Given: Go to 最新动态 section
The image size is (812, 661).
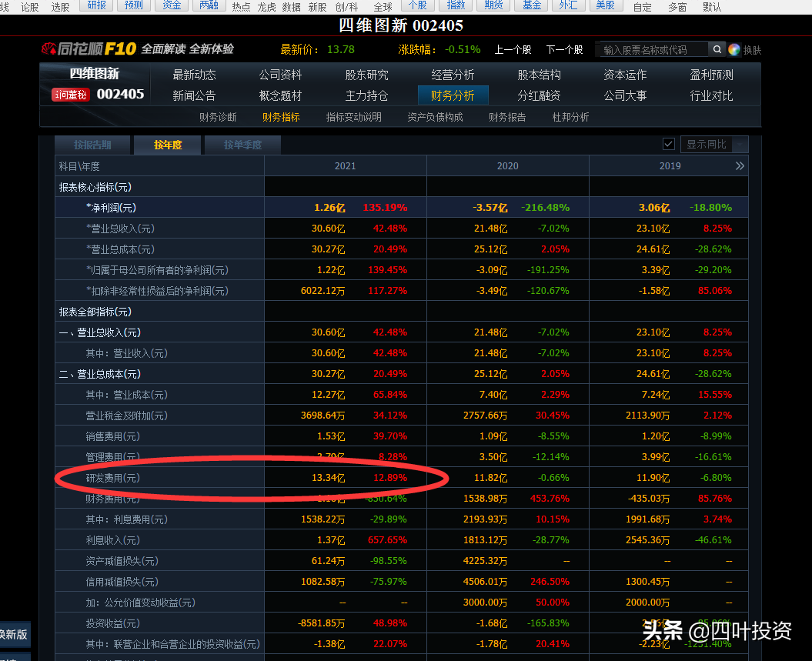Looking at the screenshot, I should [194, 75].
